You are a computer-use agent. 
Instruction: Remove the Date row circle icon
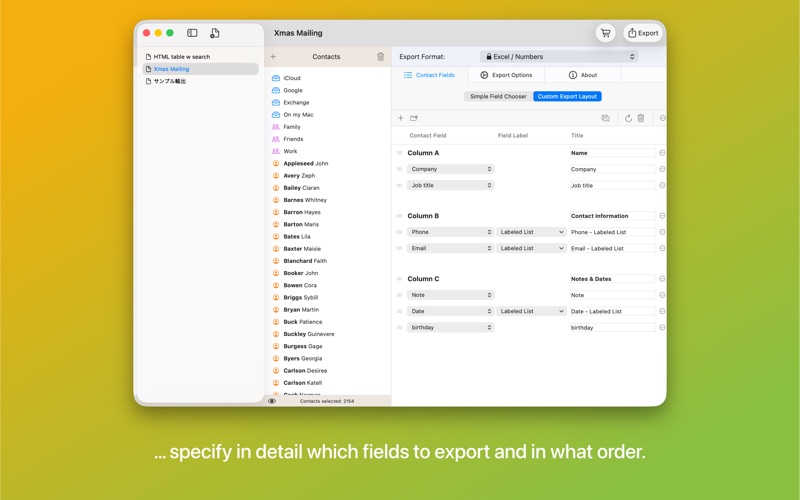click(x=662, y=311)
